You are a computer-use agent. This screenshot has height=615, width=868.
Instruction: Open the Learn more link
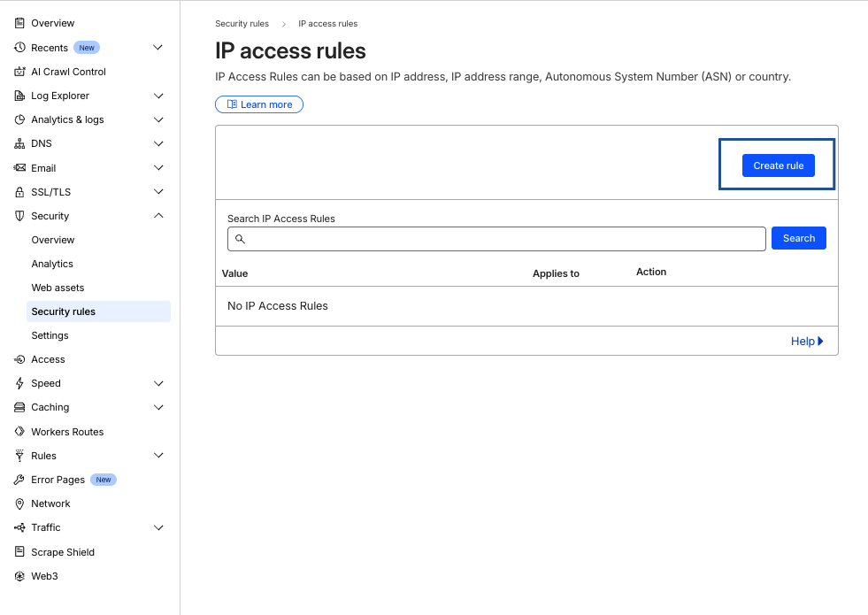pyautogui.click(x=259, y=104)
